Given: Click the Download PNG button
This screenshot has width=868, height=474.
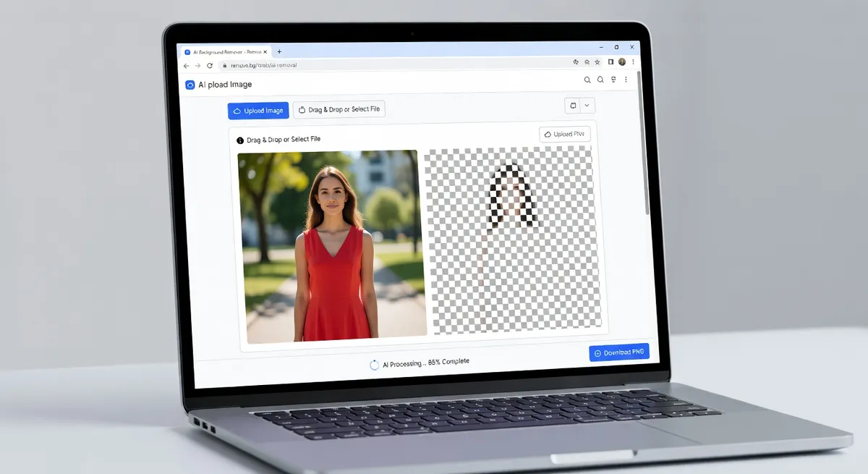Looking at the screenshot, I should [619, 352].
